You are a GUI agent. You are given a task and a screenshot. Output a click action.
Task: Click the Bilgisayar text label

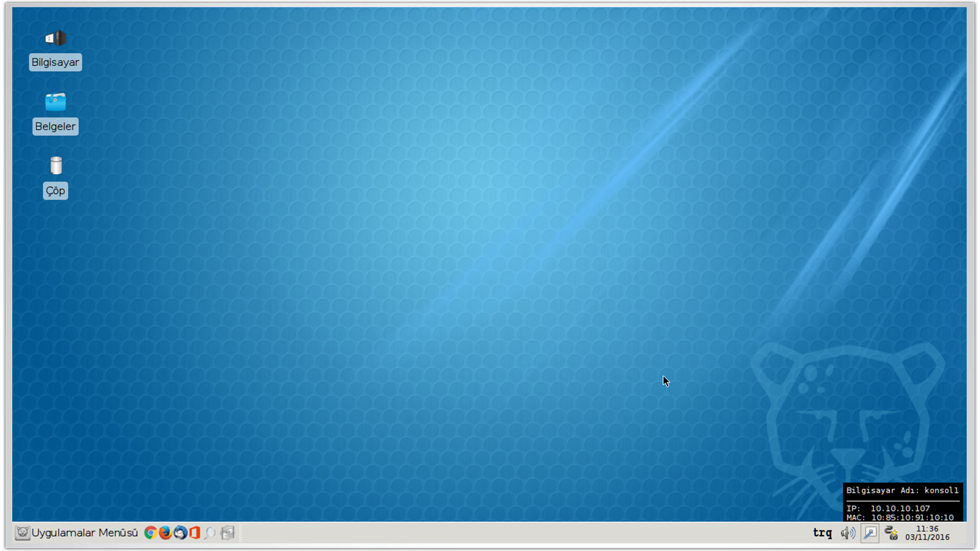point(56,62)
